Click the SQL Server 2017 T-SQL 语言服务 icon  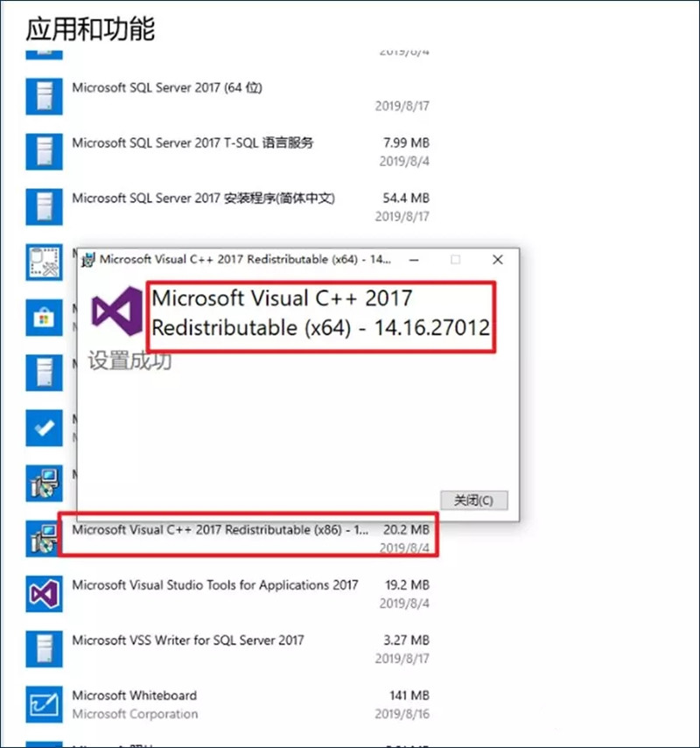44,151
